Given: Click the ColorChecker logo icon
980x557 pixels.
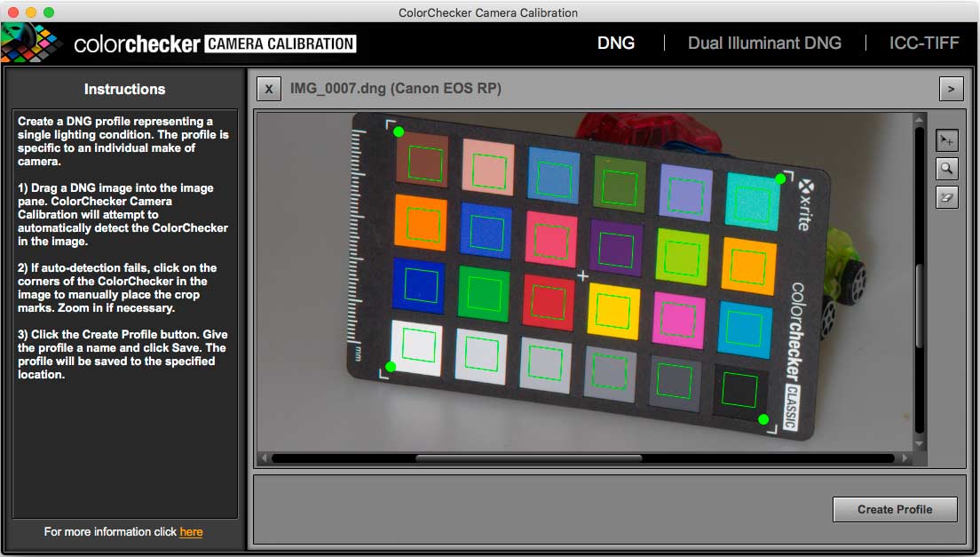Looking at the screenshot, I should (31, 44).
